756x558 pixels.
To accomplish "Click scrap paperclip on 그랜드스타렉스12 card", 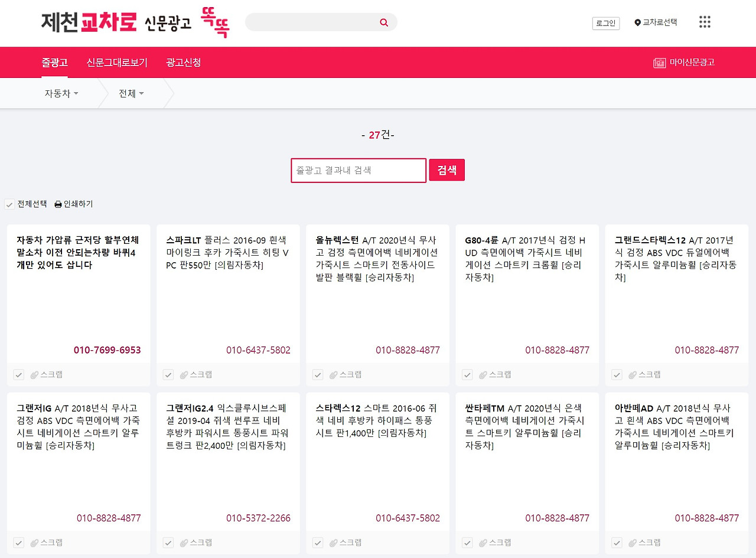I will (x=632, y=374).
